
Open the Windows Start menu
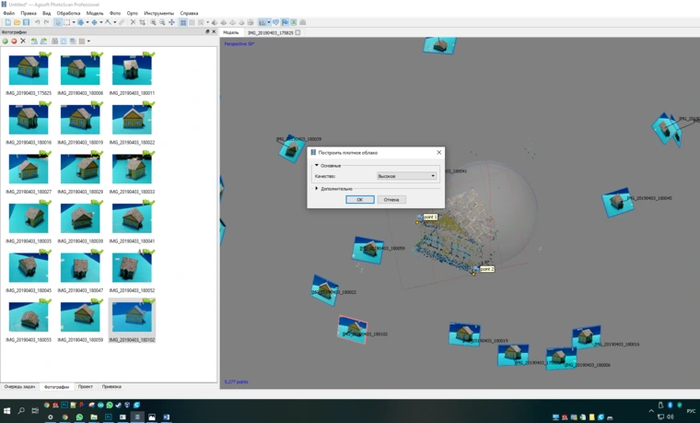coord(7,411)
